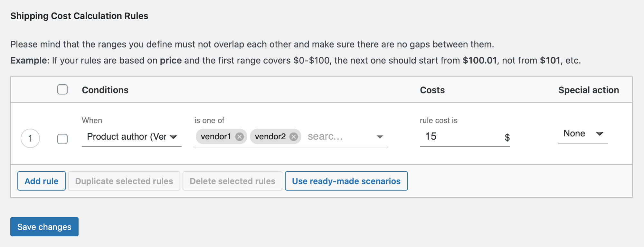
Task: Click the Costs column header
Action: pos(432,90)
